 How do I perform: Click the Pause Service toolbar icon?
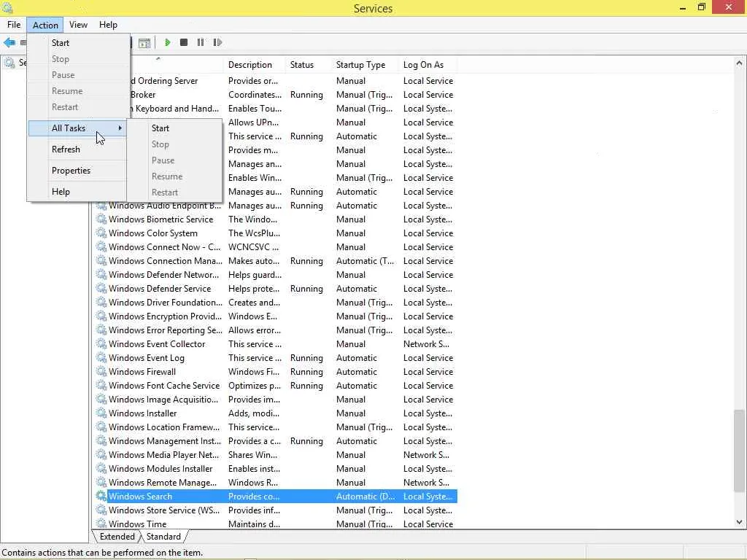[201, 43]
